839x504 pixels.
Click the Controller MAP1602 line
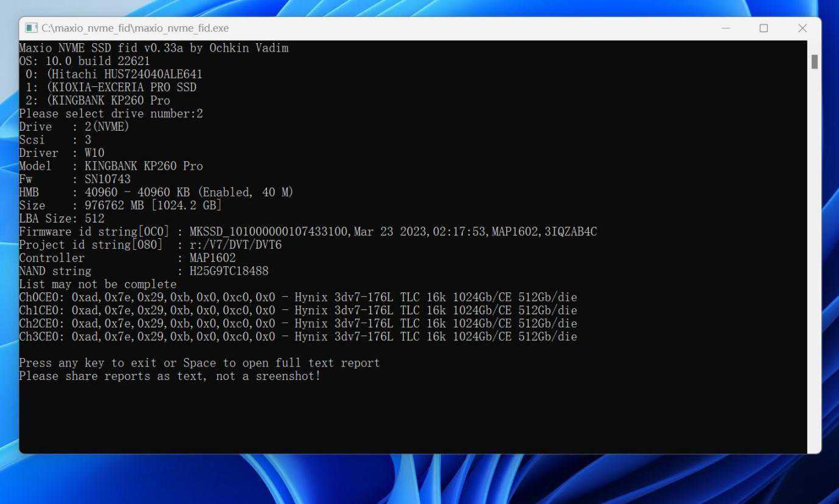127,258
